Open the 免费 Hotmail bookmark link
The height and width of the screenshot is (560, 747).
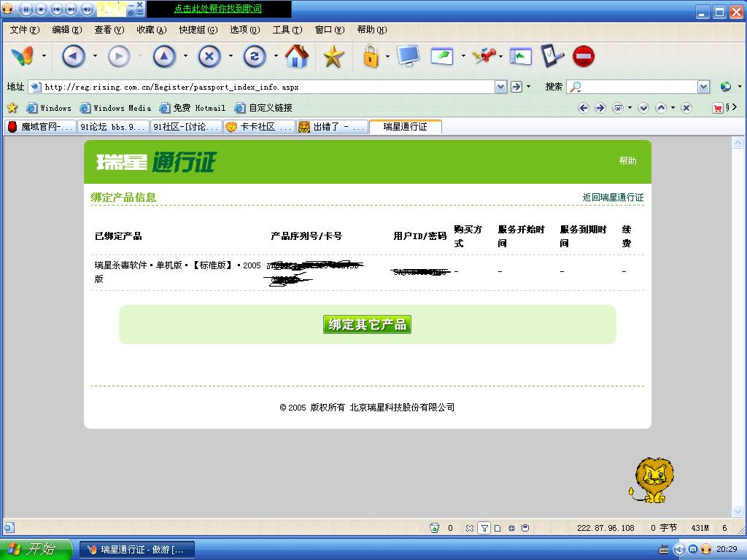click(193, 108)
